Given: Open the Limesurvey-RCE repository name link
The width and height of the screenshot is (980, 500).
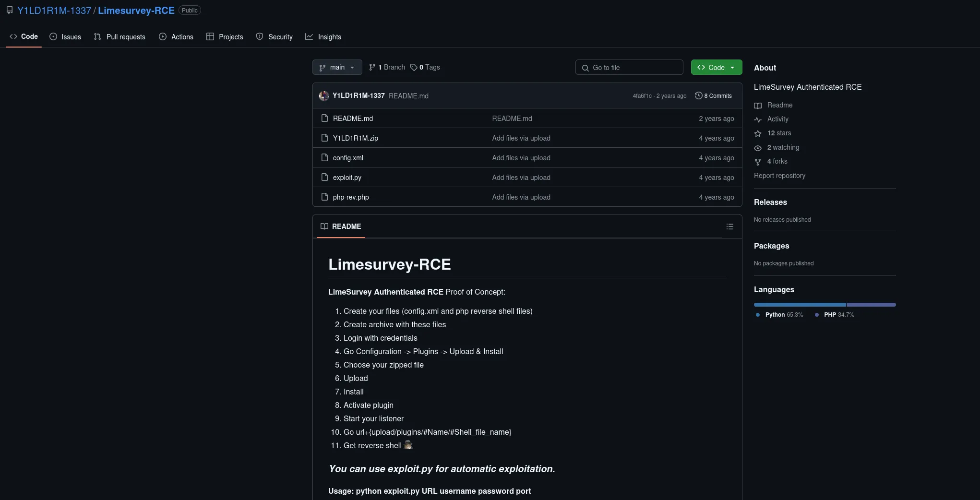Looking at the screenshot, I should pyautogui.click(x=136, y=11).
